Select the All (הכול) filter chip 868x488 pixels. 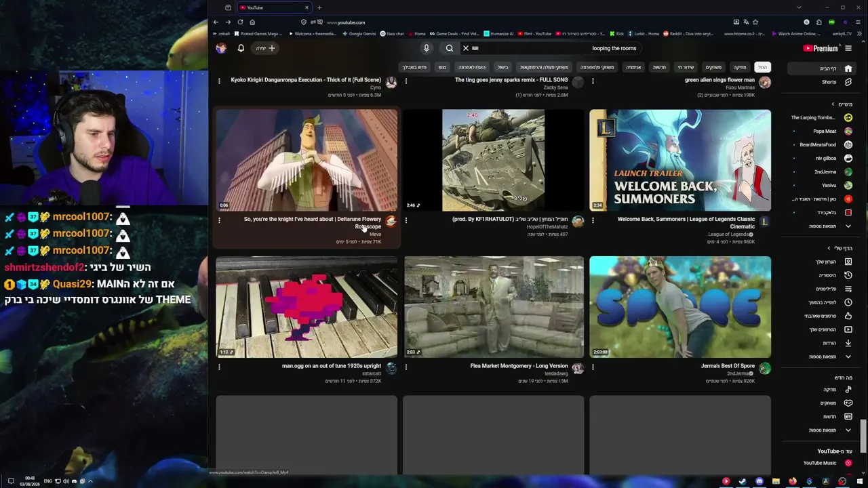[763, 67]
